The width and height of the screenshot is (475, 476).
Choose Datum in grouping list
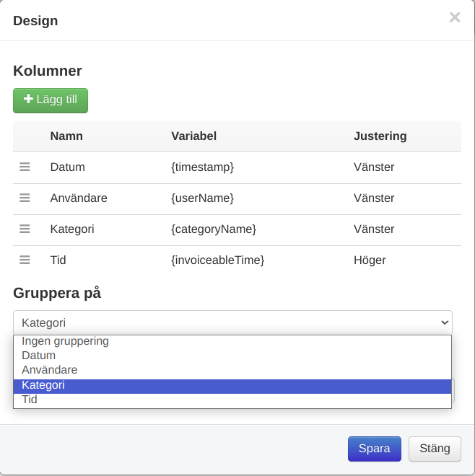(39, 356)
